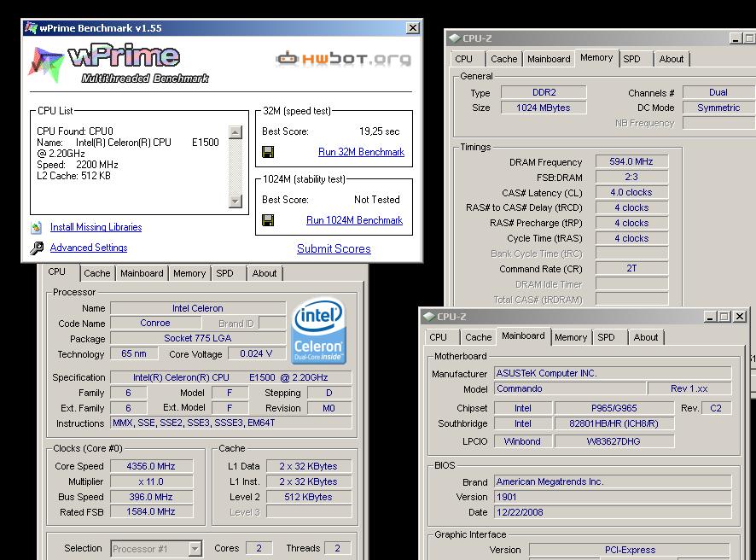The width and height of the screenshot is (756, 560).
Task: Open About tab in CPU window
Action: [265, 273]
